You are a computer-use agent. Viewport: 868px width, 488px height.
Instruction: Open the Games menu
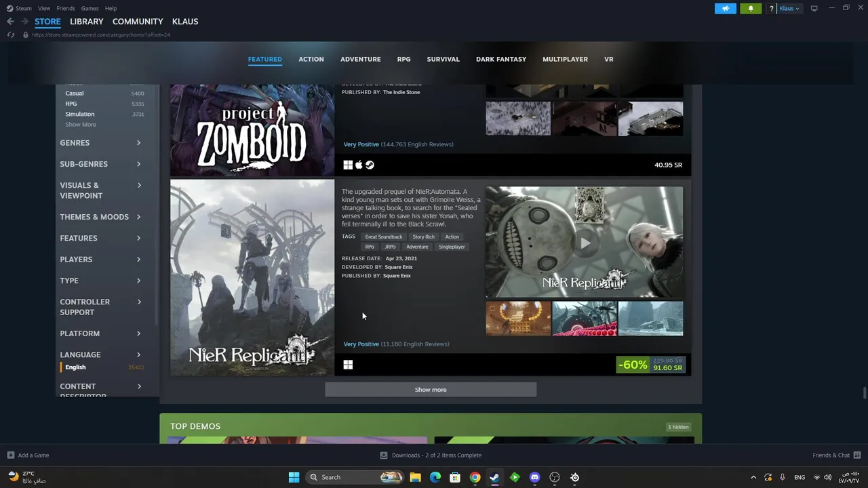[x=90, y=8]
